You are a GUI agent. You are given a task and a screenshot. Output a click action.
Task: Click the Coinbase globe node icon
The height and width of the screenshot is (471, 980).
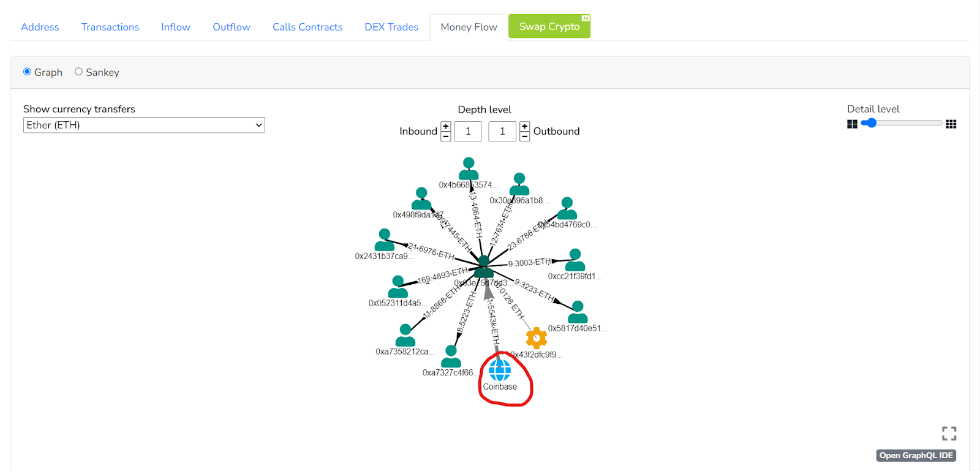tap(499, 369)
